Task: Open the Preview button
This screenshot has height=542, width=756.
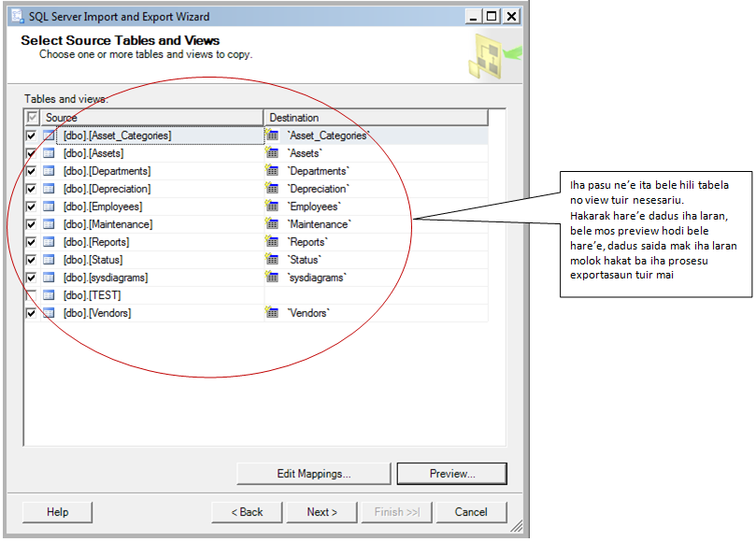Action: (451, 474)
